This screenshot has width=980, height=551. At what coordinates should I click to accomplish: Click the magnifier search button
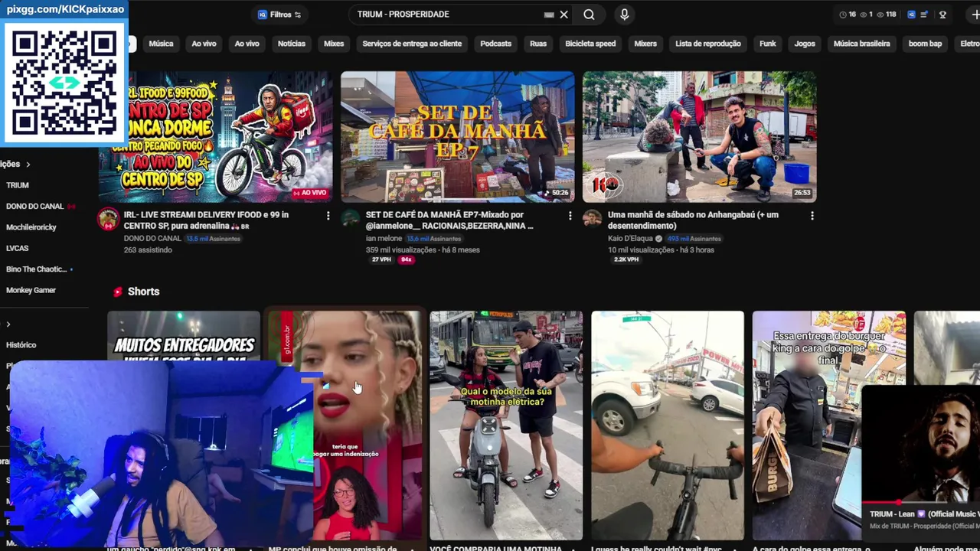coord(589,15)
